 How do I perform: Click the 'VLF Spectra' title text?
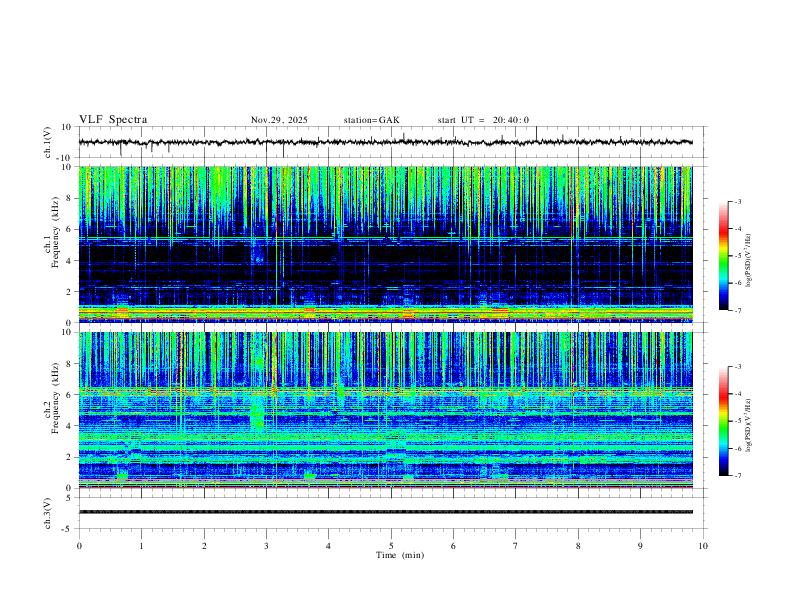[x=113, y=120]
